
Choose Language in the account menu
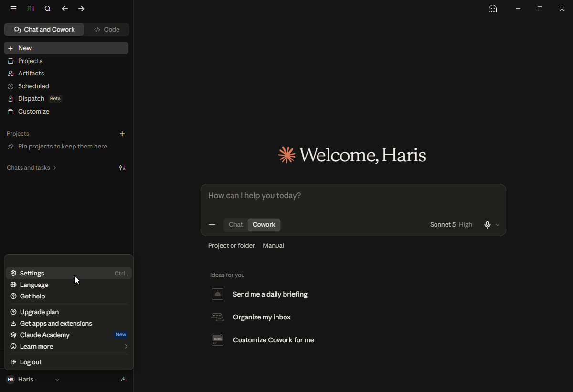[x=69, y=285]
